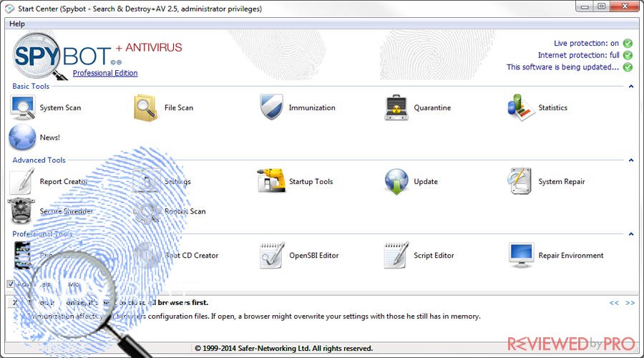Viewport: 644px width, 358px height.
Task: Click the Repair Environment label
Action: (571, 255)
